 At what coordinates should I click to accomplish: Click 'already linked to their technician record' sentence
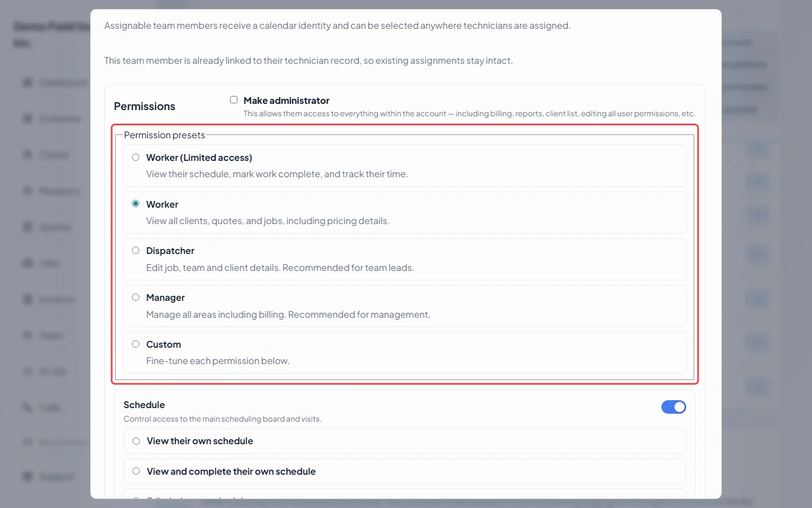point(308,60)
